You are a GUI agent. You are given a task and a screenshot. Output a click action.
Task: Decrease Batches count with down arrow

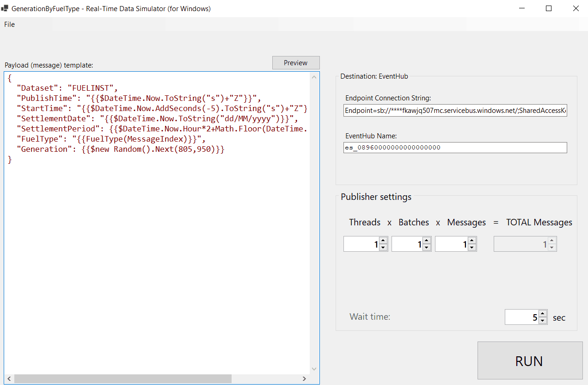click(x=426, y=248)
